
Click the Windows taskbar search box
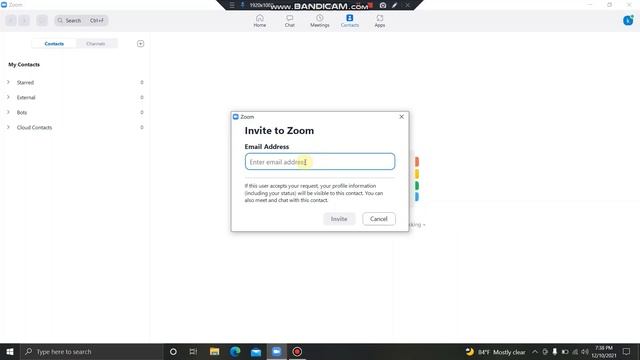click(92, 351)
